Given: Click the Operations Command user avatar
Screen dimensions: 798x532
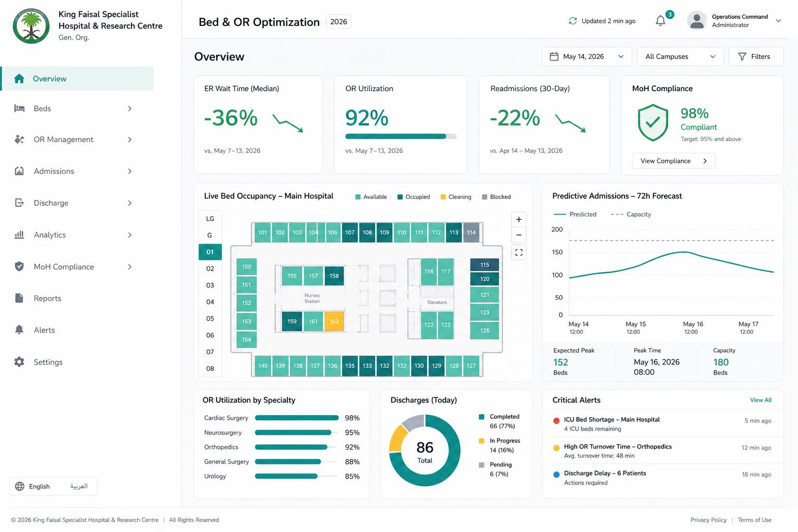Looking at the screenshot, I should coord(696,21).
